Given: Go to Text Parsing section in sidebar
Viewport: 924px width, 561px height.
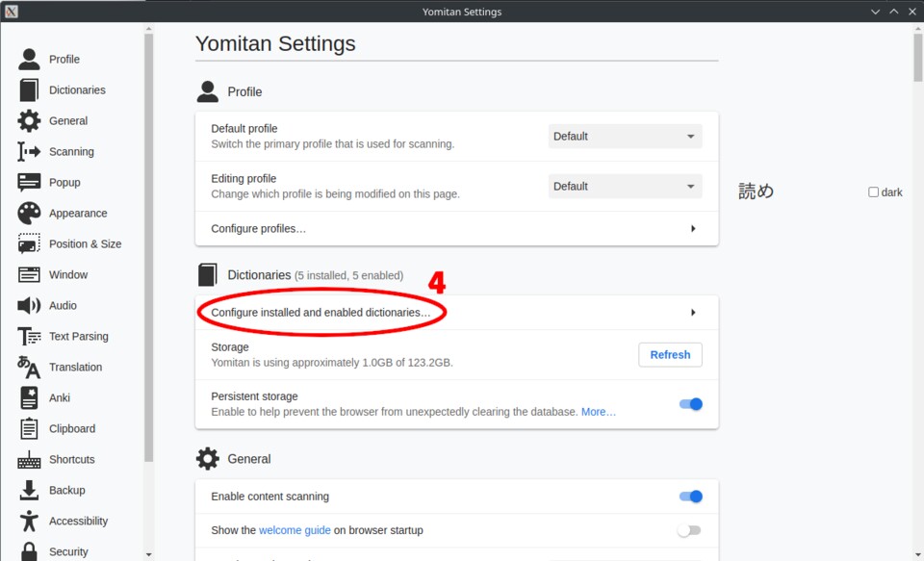Looking at the screenshot, I should pyautogui.click(x=78, y=337).
